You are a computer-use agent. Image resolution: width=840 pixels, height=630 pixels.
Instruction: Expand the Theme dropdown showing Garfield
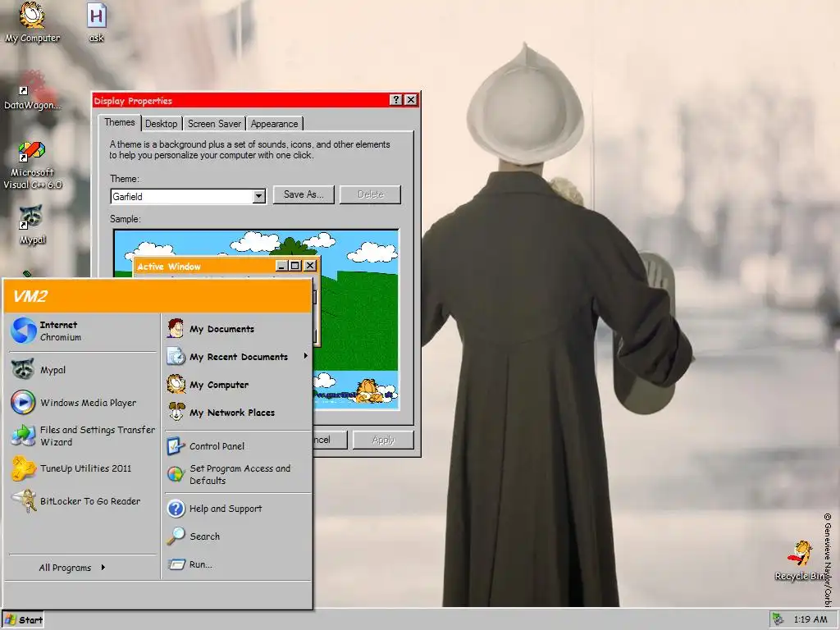[258, 196]
